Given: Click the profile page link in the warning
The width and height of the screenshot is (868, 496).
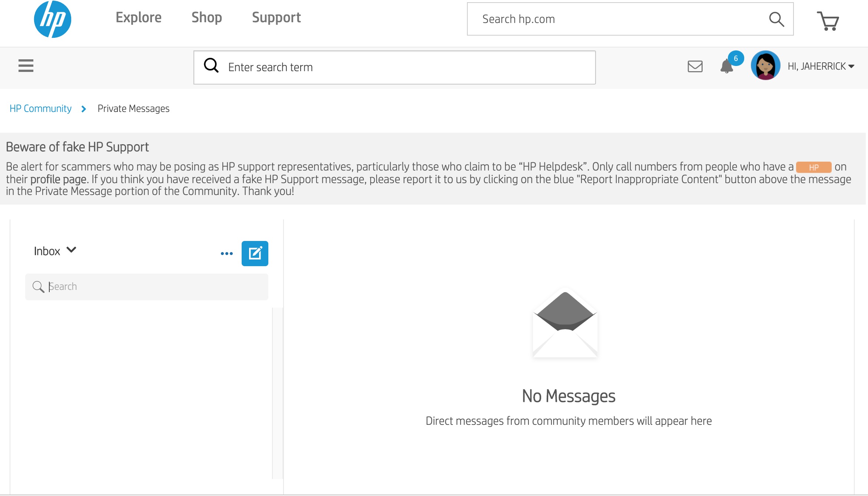Looking at the screenshot, I should pyautogui.click(x=58, y=179).
